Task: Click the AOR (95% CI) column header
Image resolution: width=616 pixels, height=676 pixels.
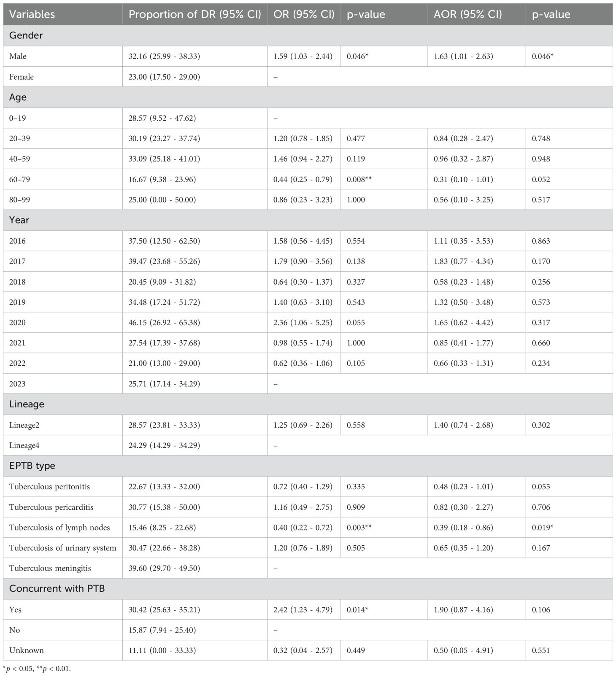Action: point(467,14)
